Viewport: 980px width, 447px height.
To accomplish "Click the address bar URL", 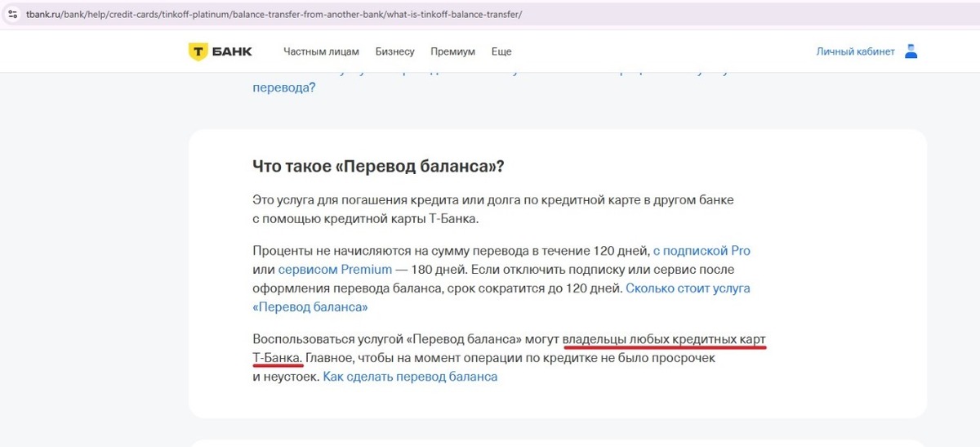I will [274, 15].
